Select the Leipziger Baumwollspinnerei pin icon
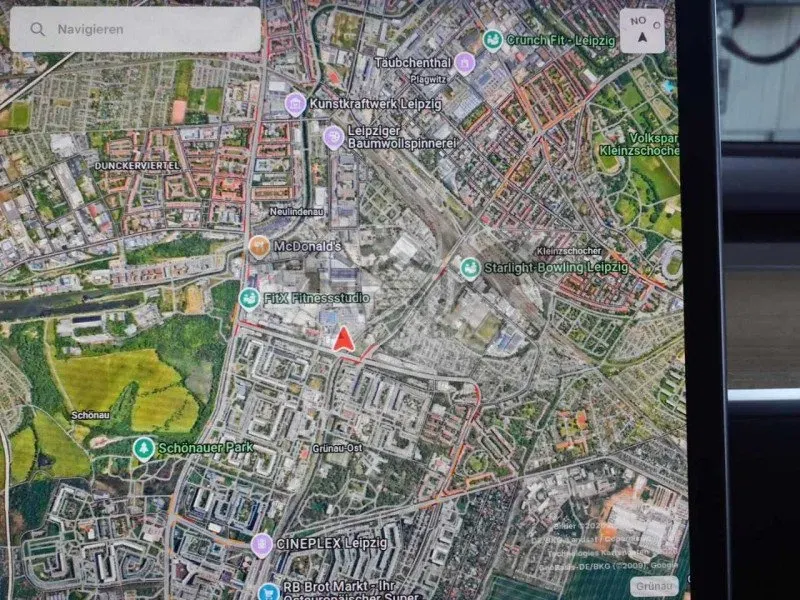The width and height of the screenshot is (800, 600). click(x=334, y=137)
